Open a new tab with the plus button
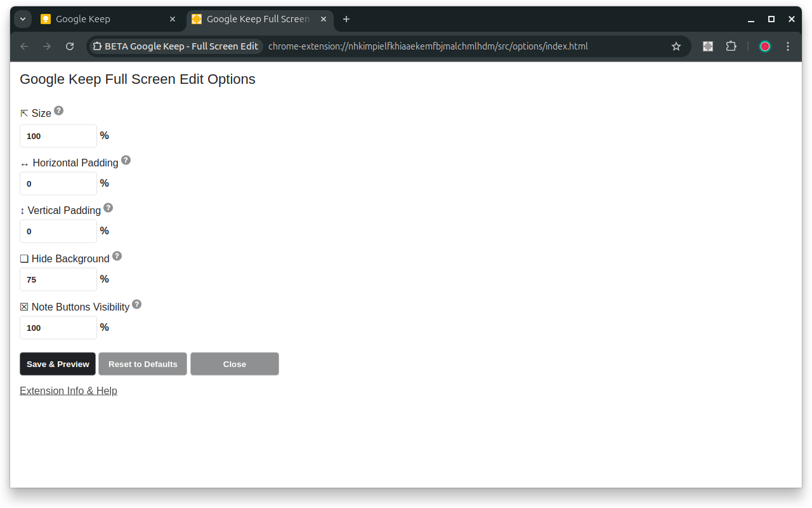 [346, 19]
